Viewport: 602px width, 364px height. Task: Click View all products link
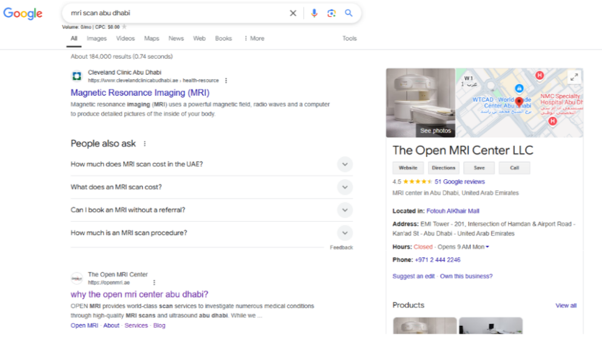566,306
